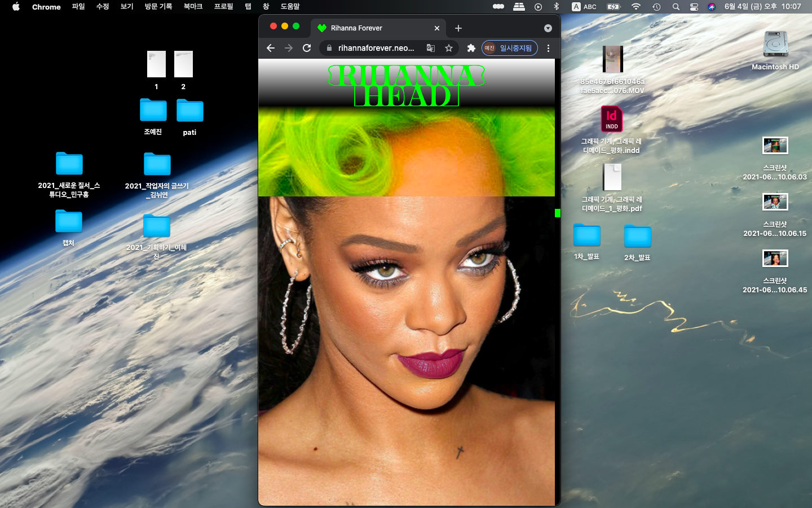Click the RIHANNA HEAD title link
Viewport: 812px width, 508px height.
406,86
